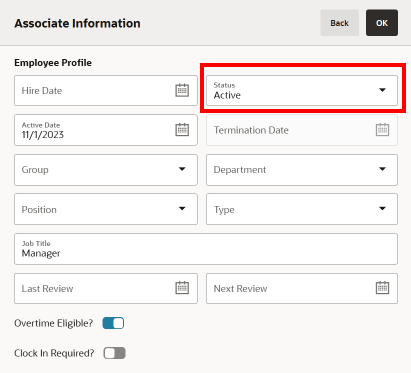Image resolution: width=411 pixels, height=373 pixels.
Task: Click the Back button
Action: pyautogui.click(x=340, y=23)
